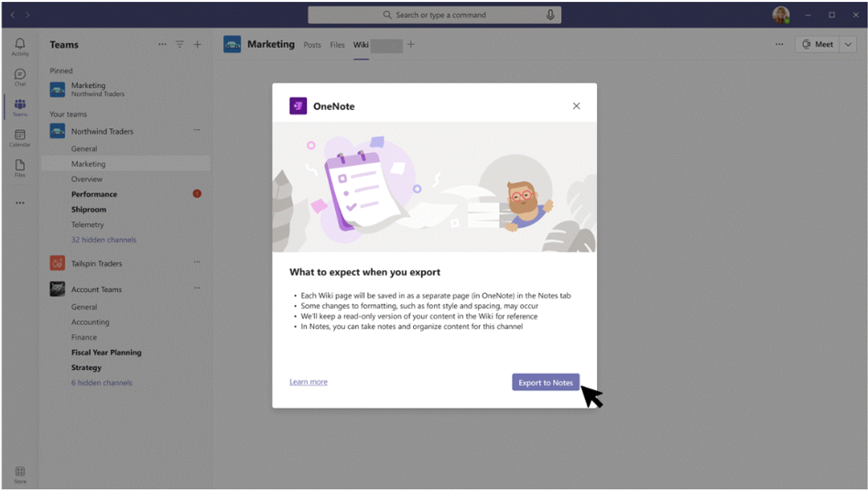Click the filter teams icon
The width and height of the screenshot is (868, 490).
pos(179,44)
